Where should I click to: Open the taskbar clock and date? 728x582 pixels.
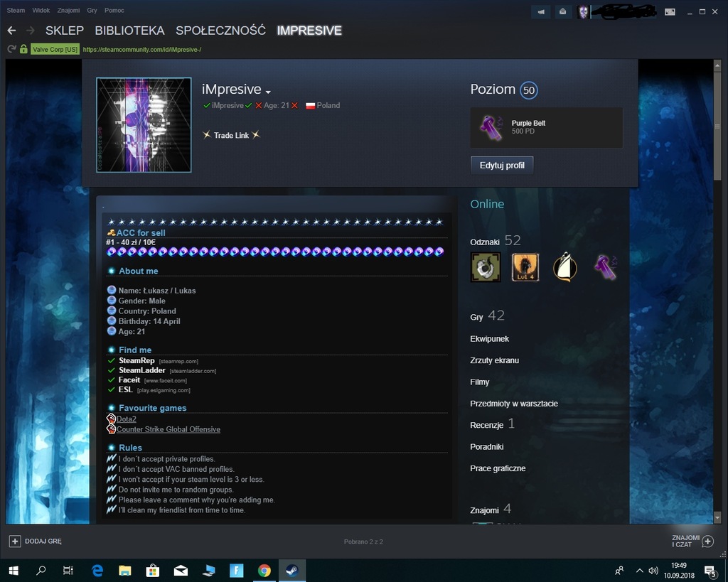tap(679, 571)
